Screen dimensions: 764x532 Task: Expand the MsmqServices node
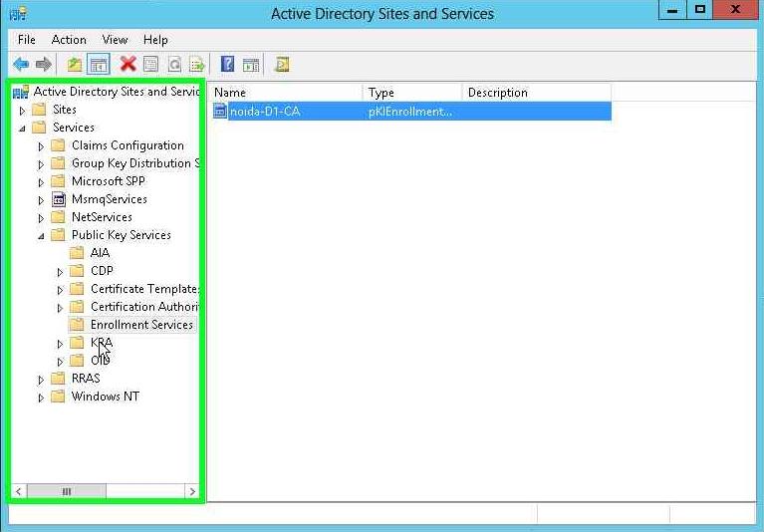point(41,200)
